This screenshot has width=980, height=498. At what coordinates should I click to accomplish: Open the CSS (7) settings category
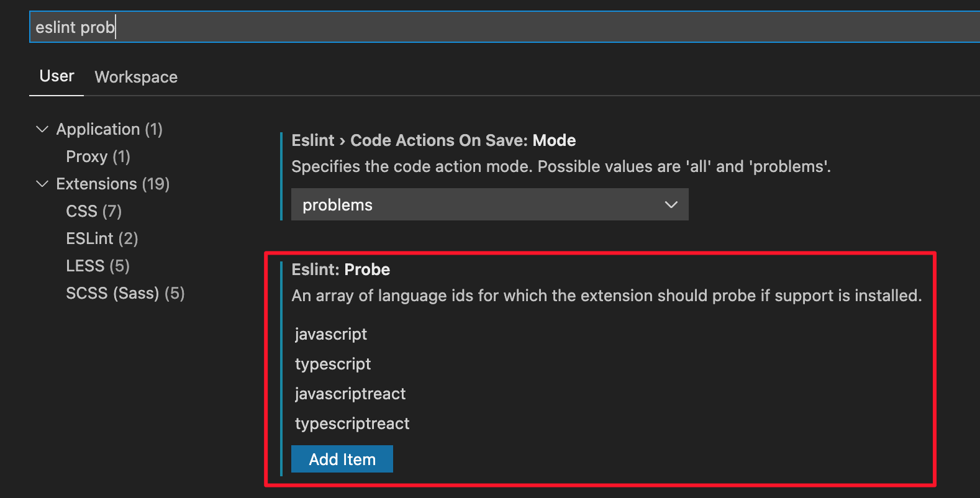tap(94, 211)
